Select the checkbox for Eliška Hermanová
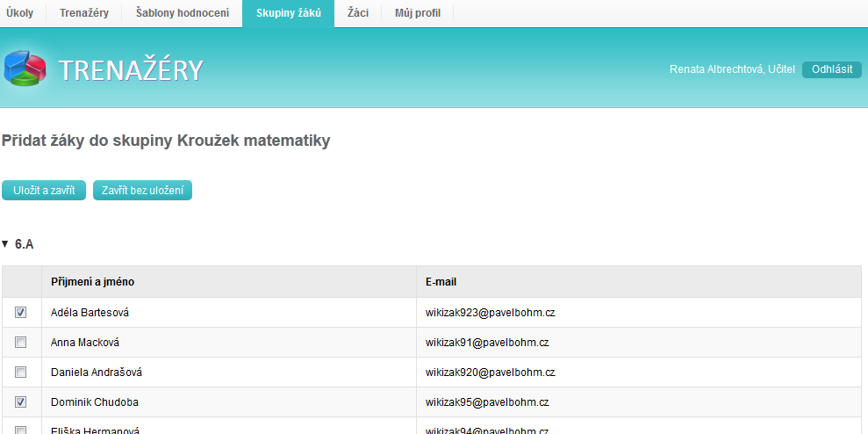Image resolution: width=868 pixels, height=434 pixels. pos(21,430)
